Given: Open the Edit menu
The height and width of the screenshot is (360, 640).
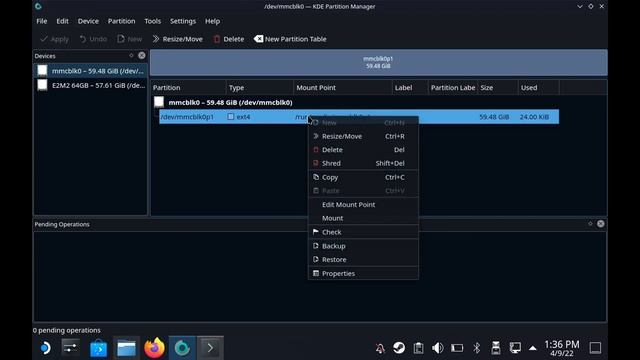Looking at the screenshot, I should pyautogui.click(x=62, y=21).
